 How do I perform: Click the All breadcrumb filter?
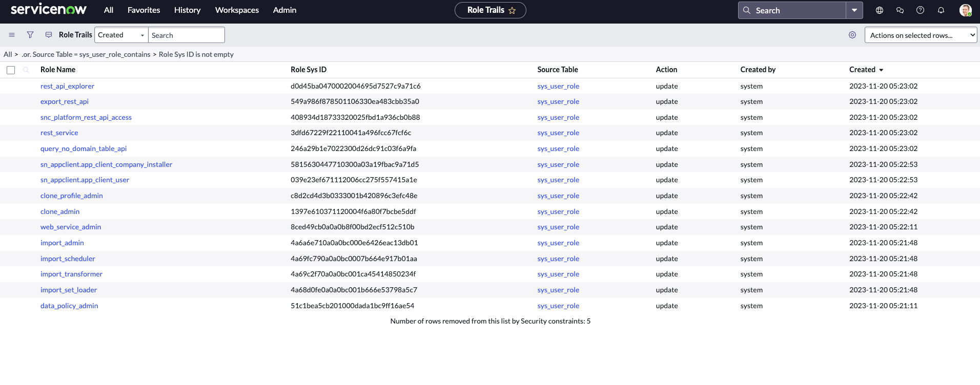(x=8, y=54)
